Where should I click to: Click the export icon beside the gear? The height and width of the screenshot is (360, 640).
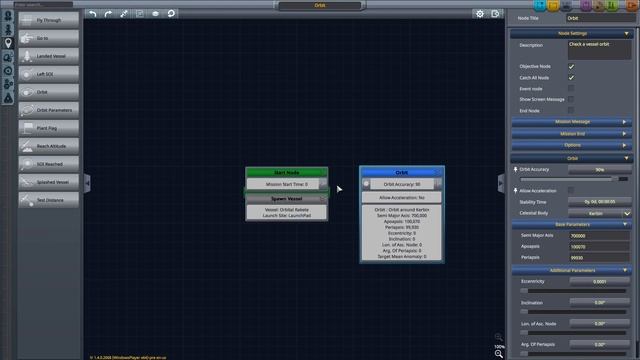point(495,14)
